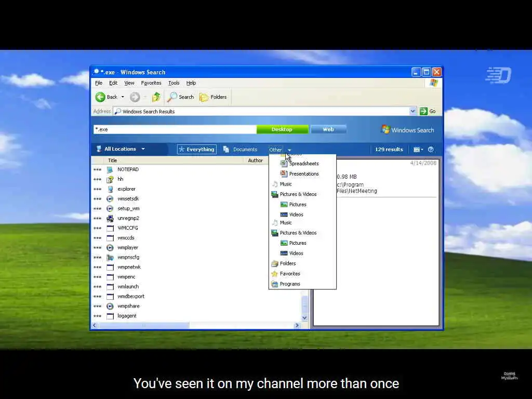The width and height of the screenshot is (532, 399).
Task: Click the Web search button
Action: click(x=328, y=129)
